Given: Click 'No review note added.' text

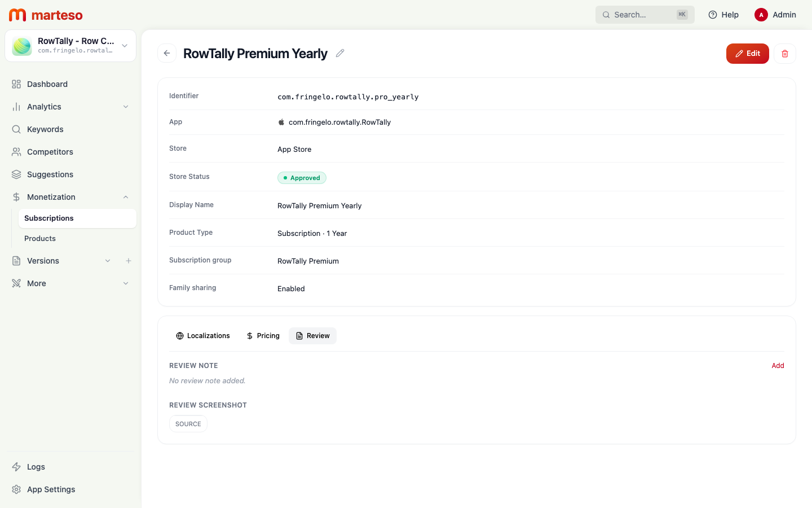Looking at the screenshot, I should click(208, 381).
